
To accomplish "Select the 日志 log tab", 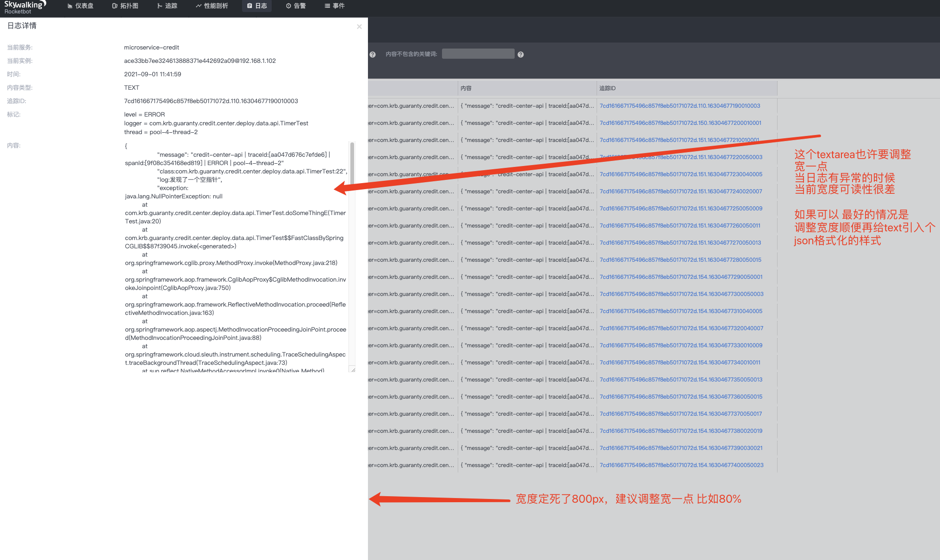I will (x=257, y=6).
